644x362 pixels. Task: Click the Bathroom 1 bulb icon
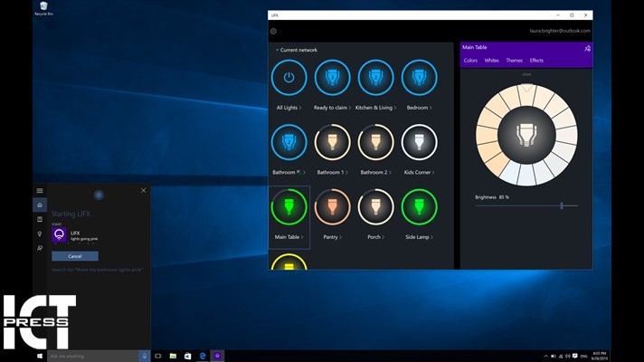[332, 142]
